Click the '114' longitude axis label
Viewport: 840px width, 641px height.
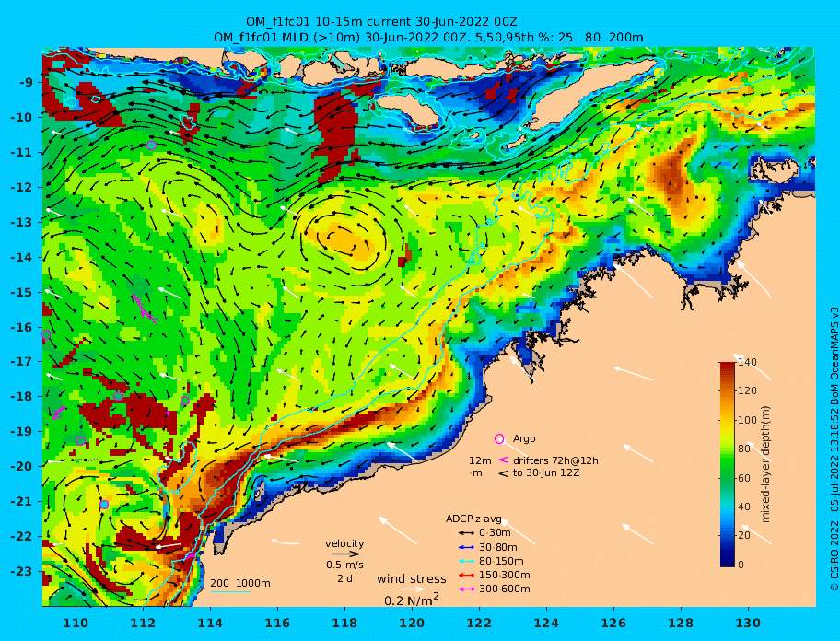click(x=211, y=624)
